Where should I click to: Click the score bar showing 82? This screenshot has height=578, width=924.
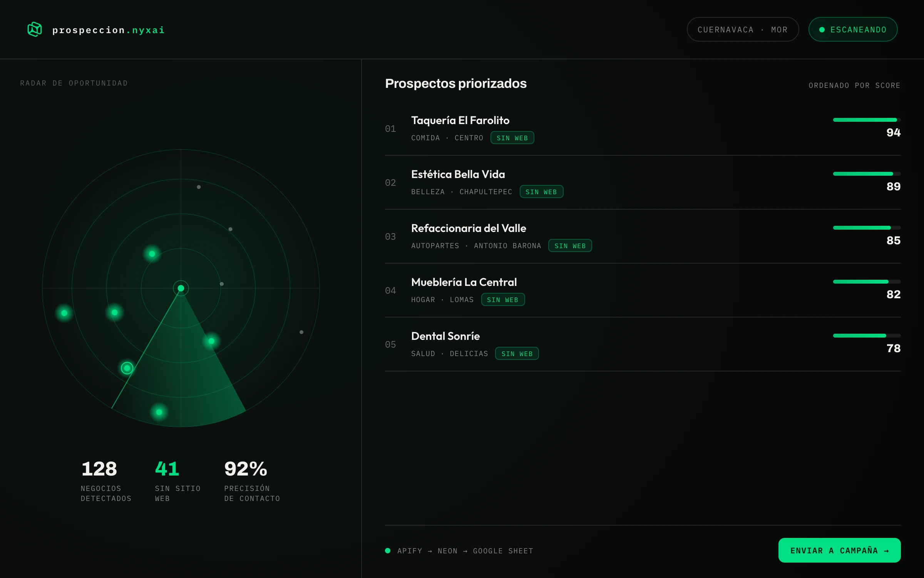(x=867, y=282)
